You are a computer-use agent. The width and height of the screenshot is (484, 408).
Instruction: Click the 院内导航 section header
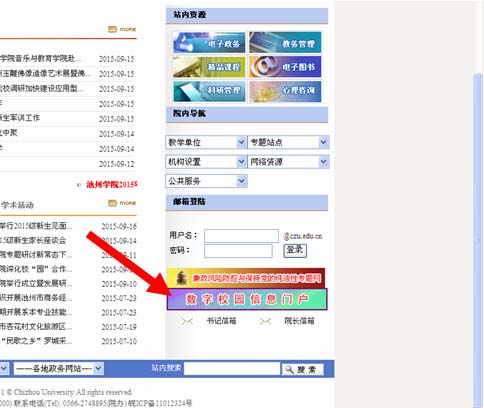247,114
